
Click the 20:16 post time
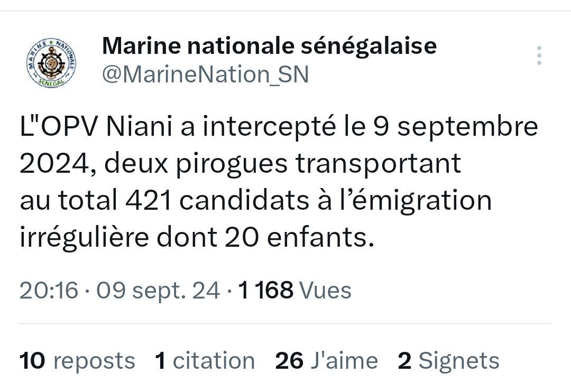(x=49, y=290)
